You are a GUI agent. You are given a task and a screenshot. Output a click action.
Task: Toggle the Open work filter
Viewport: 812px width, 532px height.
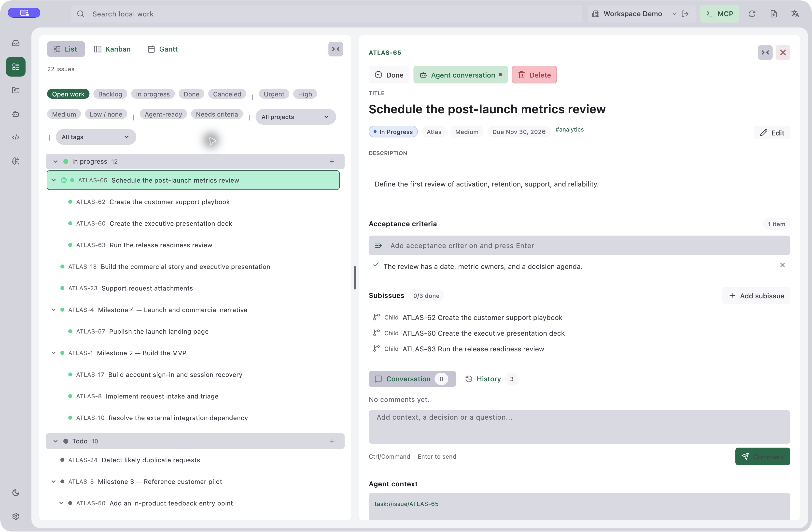coord(68,94)
